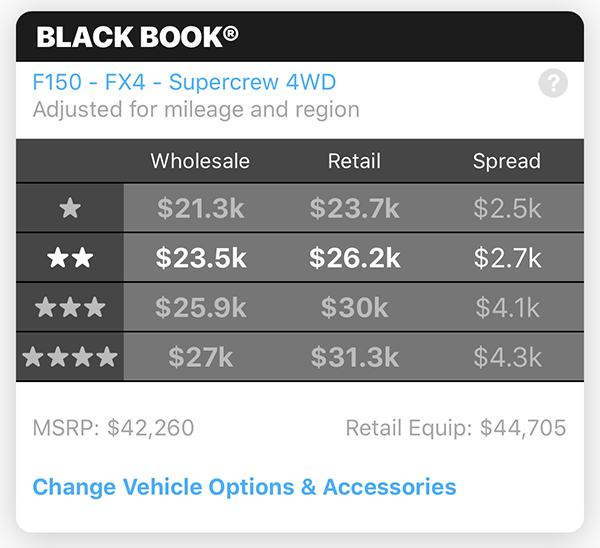The image size is (600, 548).
Task: Click the $21.3k wholesale value
Action: pos(201,208)
